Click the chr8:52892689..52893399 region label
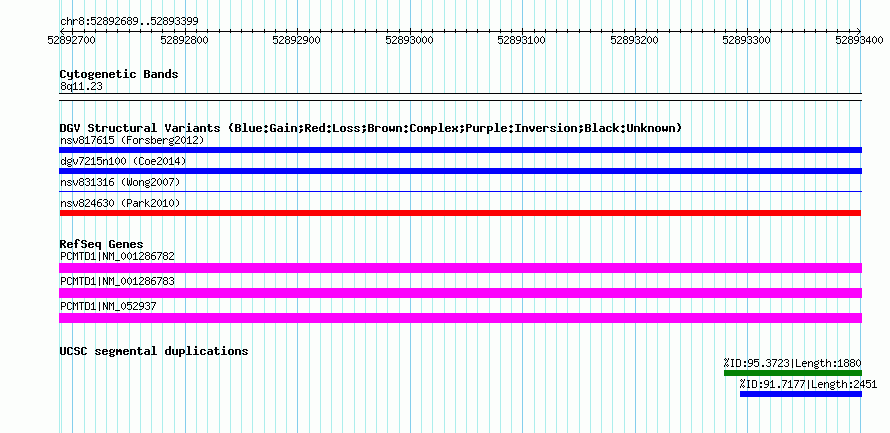The height and width of the screenshot is (433, 890). (129, 22)
